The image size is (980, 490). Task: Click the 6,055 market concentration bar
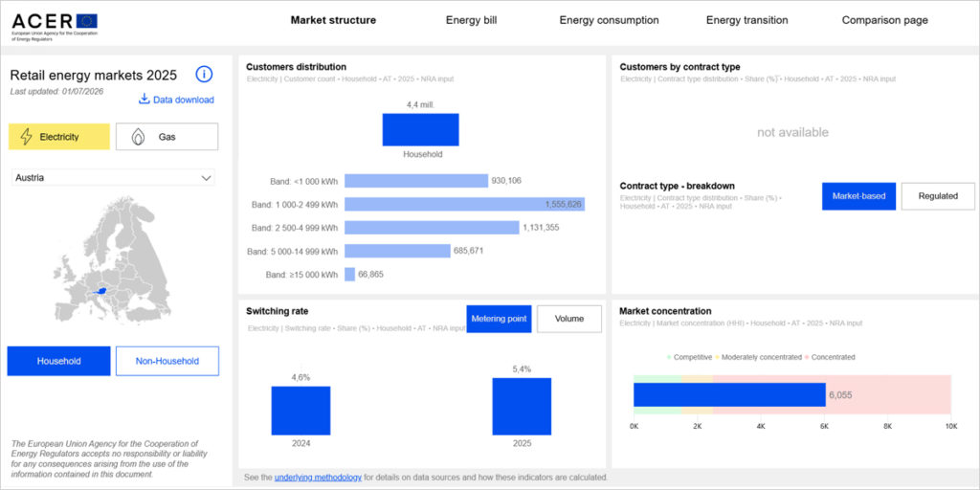tap(729, 395)
